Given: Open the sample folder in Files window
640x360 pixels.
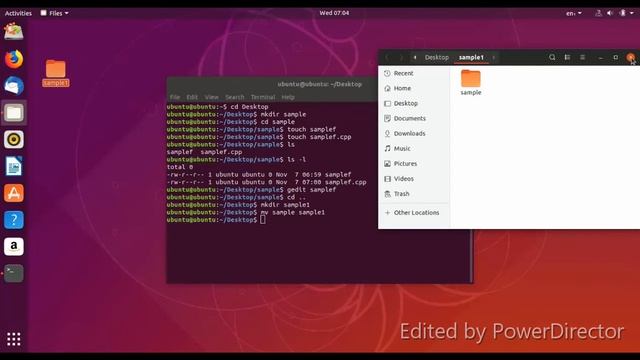Looking at the screenshot, I should [471, 82].
